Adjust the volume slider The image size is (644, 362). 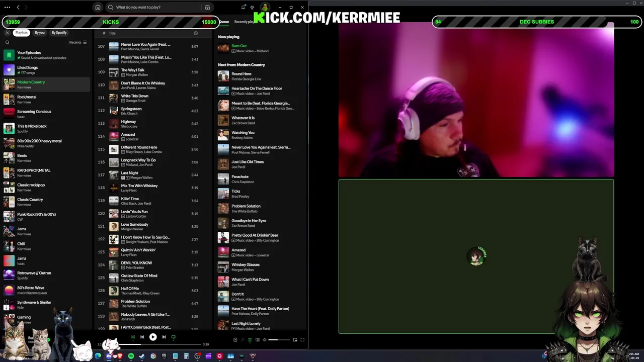(x=279, y=340)
